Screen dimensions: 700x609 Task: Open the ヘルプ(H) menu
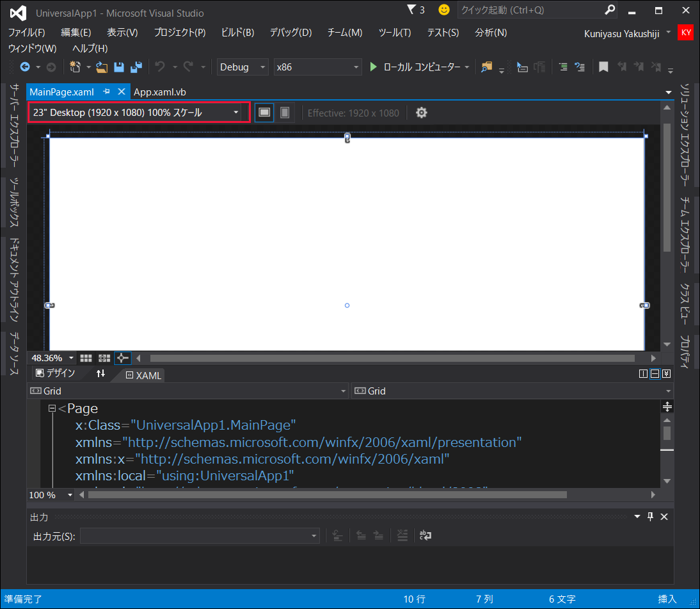tap(90, 48)
